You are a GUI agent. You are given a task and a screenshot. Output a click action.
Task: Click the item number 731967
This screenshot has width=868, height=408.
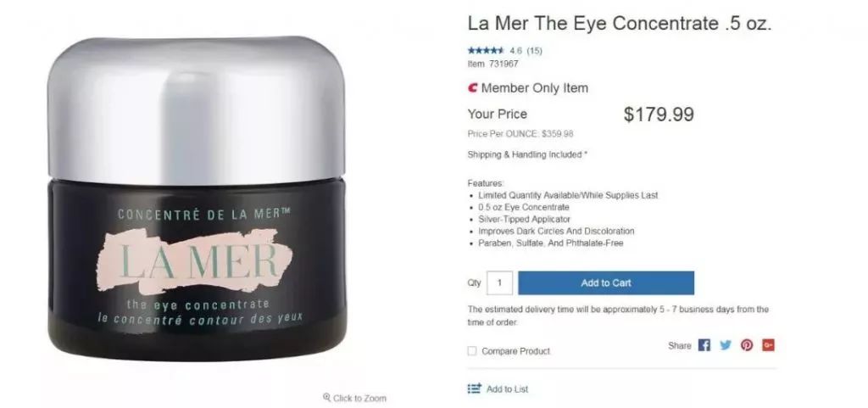click(504, 64)
